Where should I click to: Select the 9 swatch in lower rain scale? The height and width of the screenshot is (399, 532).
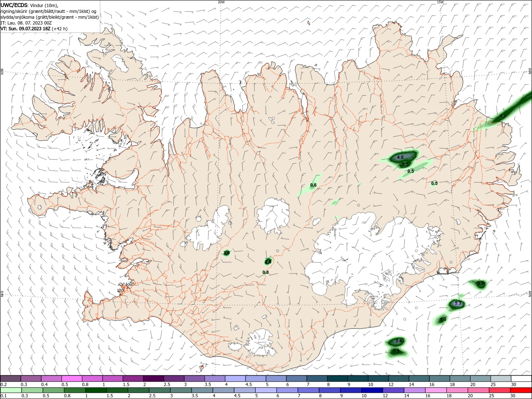[351, 390]
